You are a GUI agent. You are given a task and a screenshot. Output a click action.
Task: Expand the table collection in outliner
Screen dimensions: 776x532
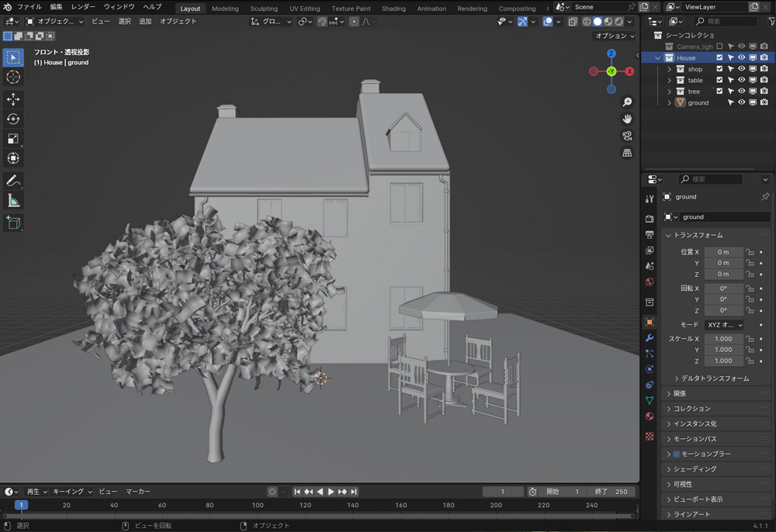(670, 80)
